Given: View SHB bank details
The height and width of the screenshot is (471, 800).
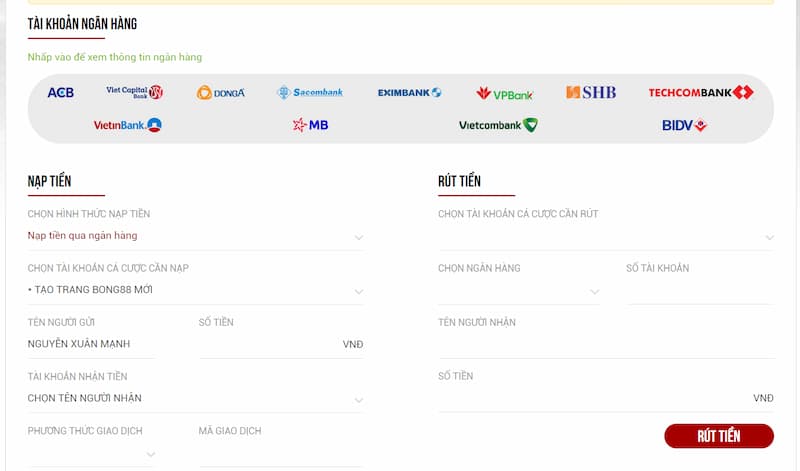Looking at the screenshot, I should click(x=591, y=93).
